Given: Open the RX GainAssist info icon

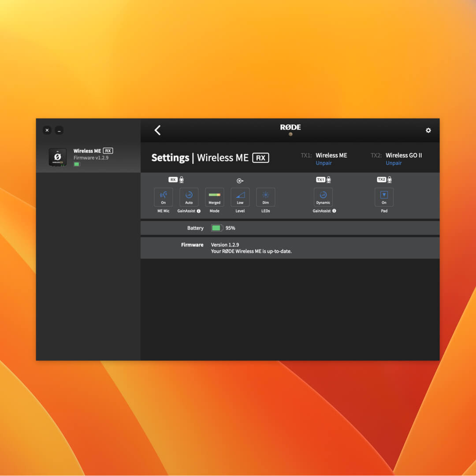Looking at the screenshot, I should (x=199, y=211).
